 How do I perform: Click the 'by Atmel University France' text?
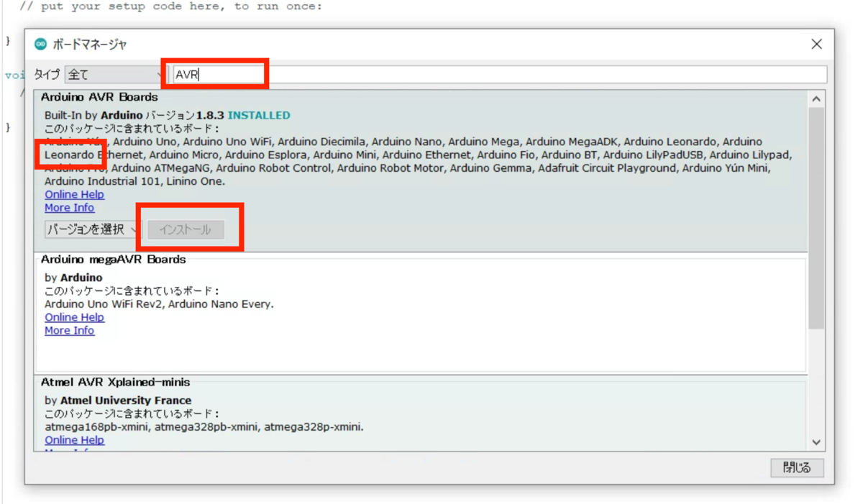coord(118,400)
